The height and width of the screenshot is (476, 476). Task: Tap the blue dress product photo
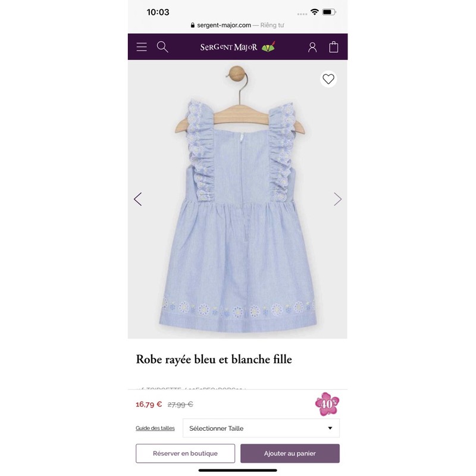point(237,199)
